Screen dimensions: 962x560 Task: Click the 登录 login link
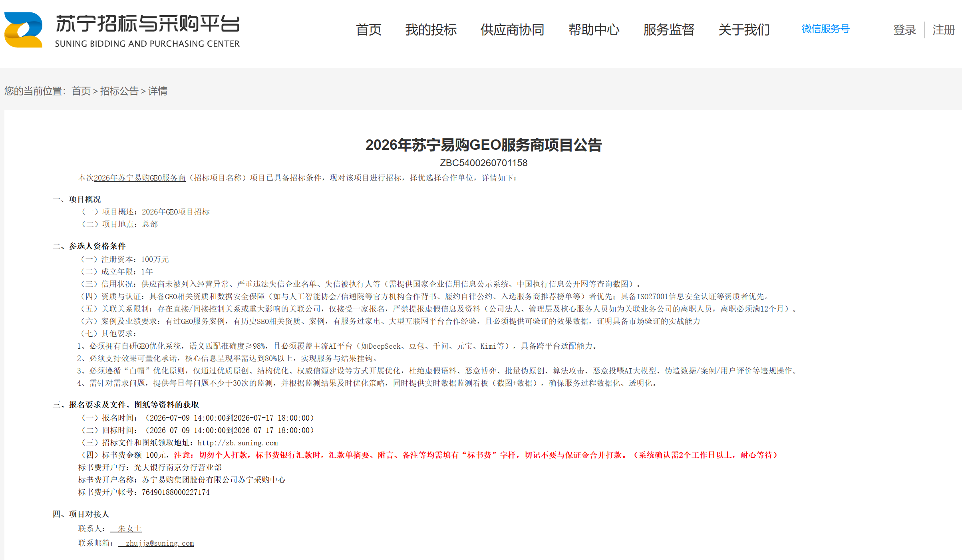click(904, 30)
